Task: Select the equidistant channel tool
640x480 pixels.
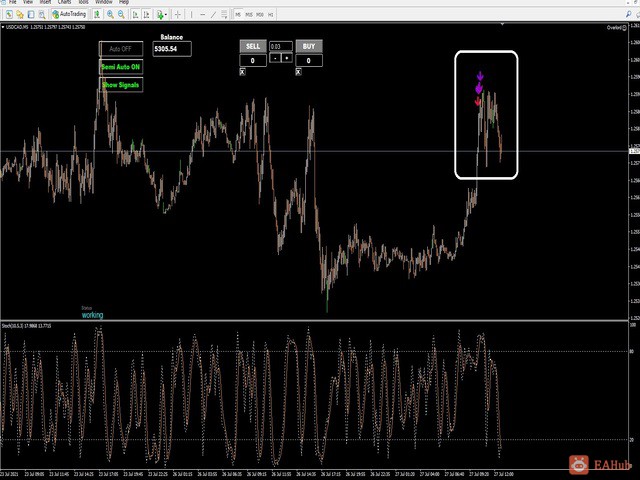Action: coord(224,15)
